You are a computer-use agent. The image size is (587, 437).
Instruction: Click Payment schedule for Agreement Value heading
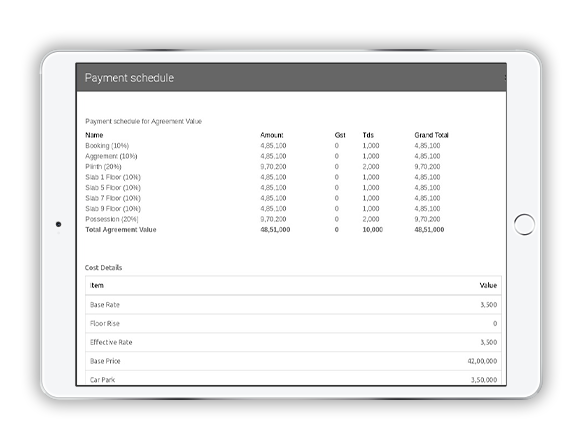[143, 121]
